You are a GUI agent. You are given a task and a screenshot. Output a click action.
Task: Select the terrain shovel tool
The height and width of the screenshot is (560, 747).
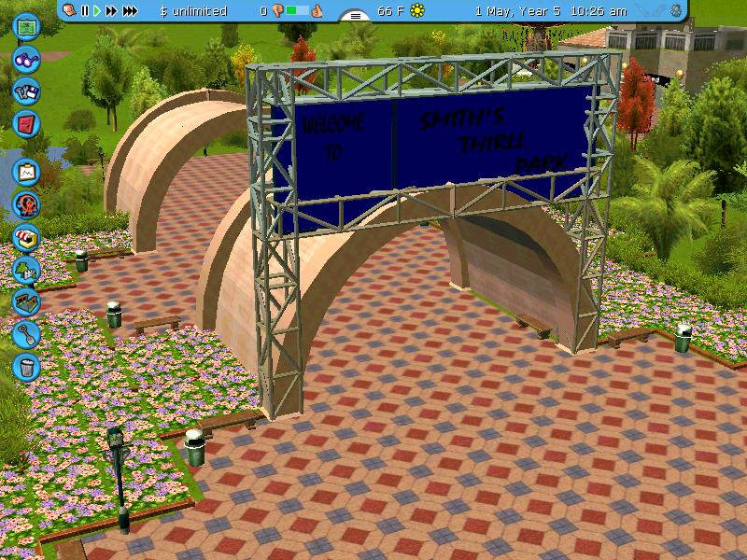click(26, 334)
